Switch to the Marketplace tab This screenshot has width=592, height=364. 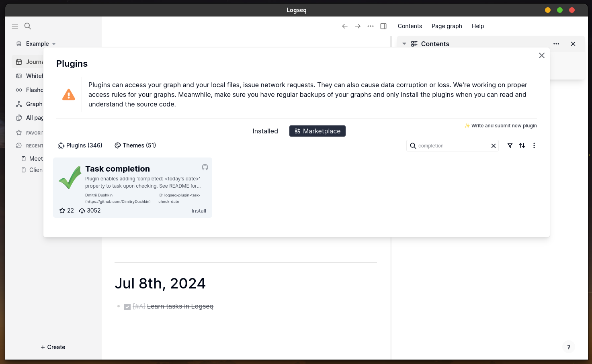click(x=318, y=131)
